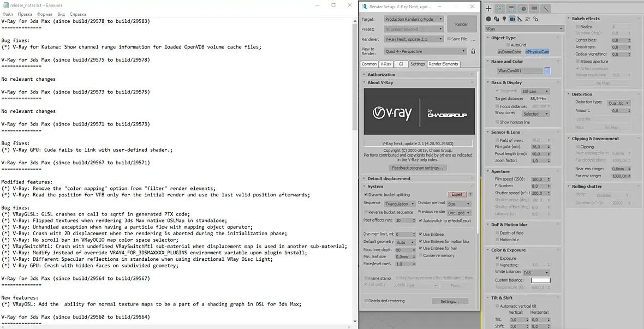Open the Target rendering mode dropdown
Screen dimensions: 644x329
pyautogui.click(x=414, y=19)
